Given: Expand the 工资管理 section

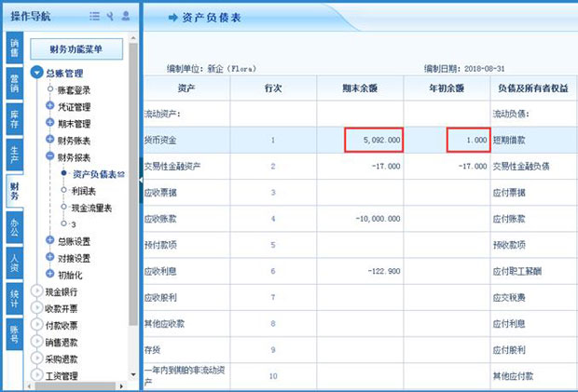Looking at the screenshot, I should coord(37,374).
